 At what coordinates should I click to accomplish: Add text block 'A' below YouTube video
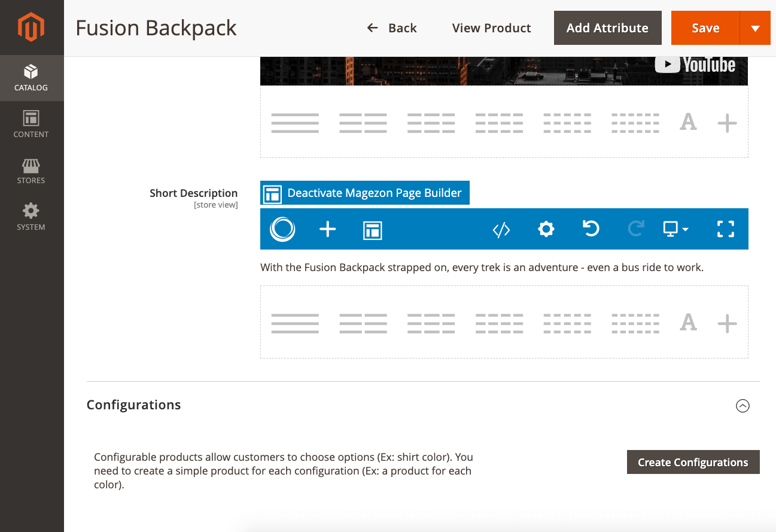click(x=688, y=123)
